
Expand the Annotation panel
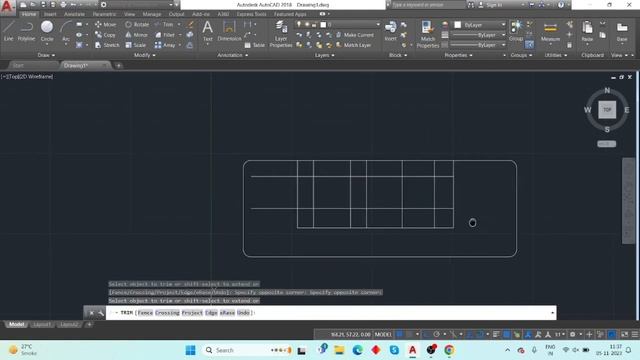(232, 55)
